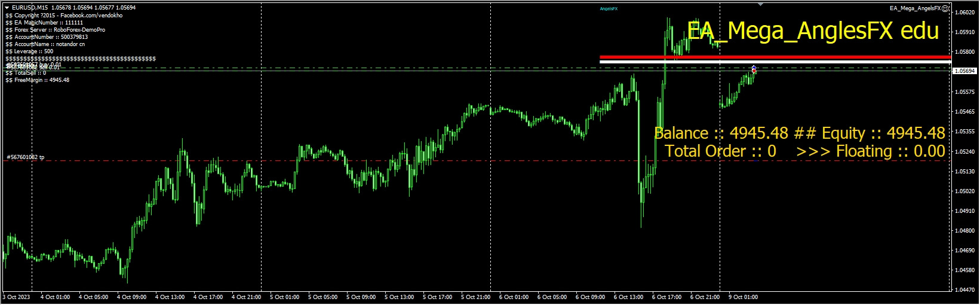Click the 1.05355 price scale label
The width and height of the screenshot is (980, 305).
pos(965,132)
